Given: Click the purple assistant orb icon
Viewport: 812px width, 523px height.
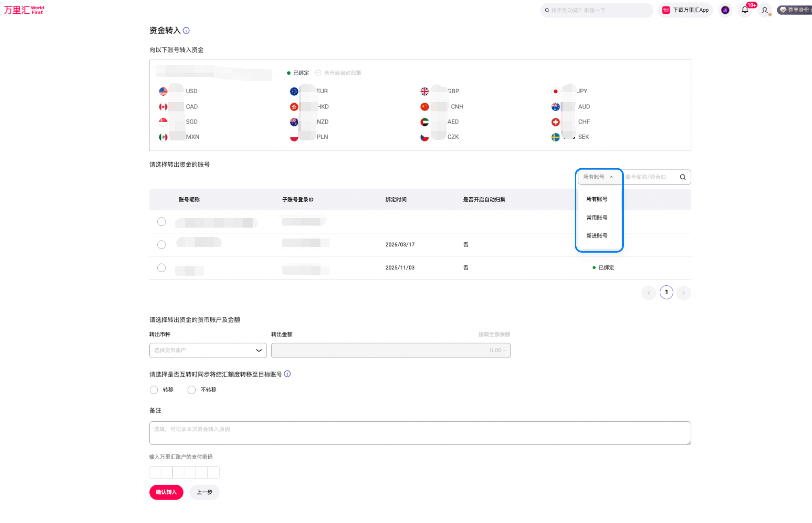Looking at the screenshot, I should click(725, 10).
